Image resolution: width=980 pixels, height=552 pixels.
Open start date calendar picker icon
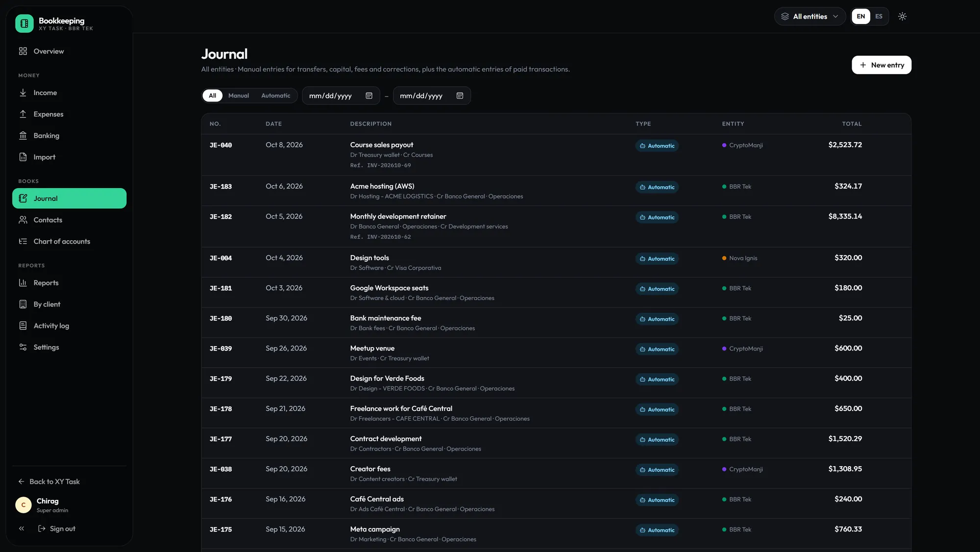tap(369, 96)
